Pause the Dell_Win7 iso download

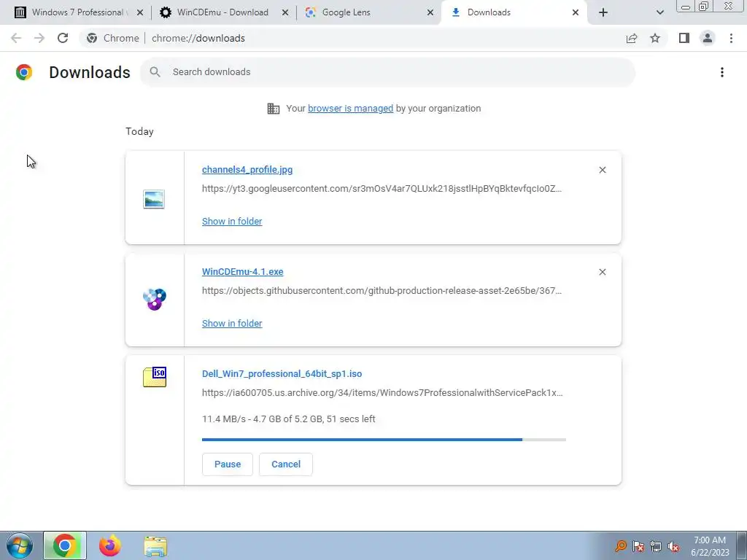[228, 464]
